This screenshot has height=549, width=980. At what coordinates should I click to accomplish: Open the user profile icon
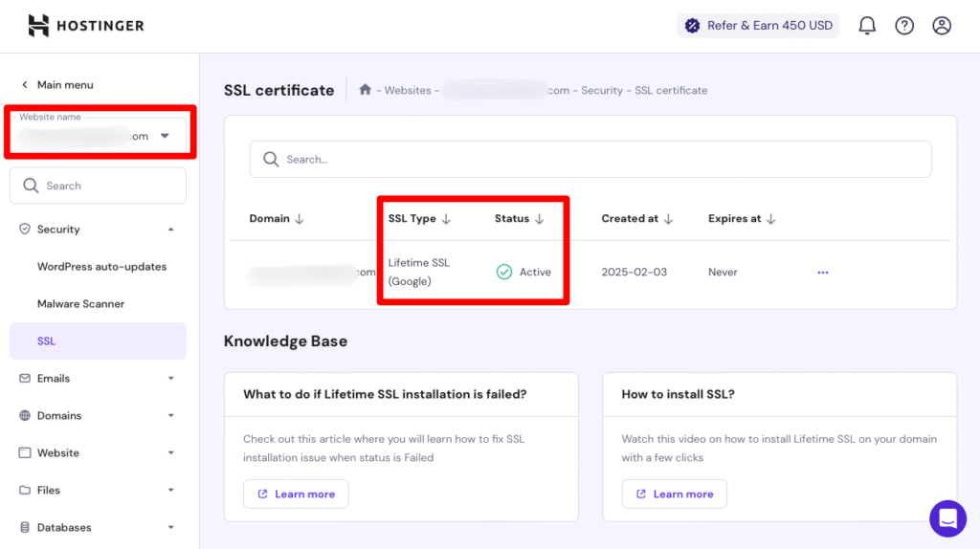[x=942, y=26]
